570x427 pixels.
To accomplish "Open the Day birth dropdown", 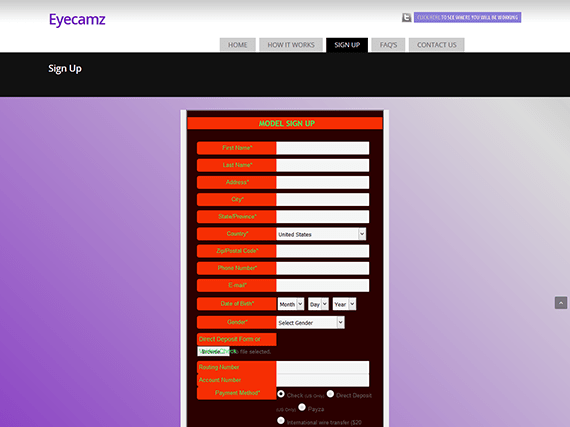I will (x=318, y=304).
